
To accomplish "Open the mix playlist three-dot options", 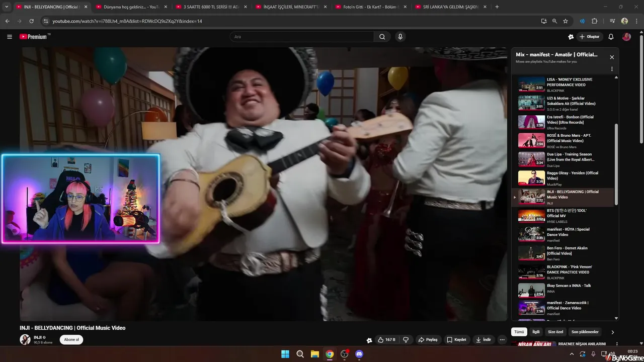I will 612,69.
